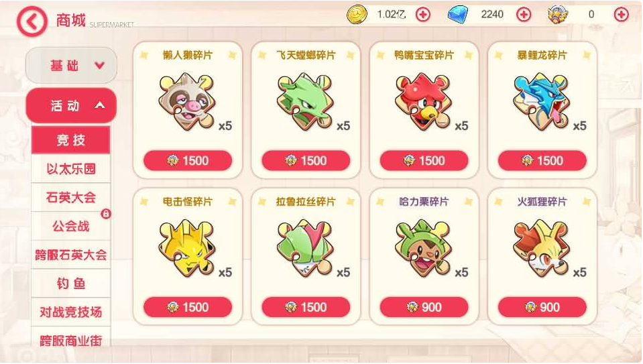Open the 钓鱼 shop tab
This screenshot has height=364, width=643.
click(x=71, y=284)
